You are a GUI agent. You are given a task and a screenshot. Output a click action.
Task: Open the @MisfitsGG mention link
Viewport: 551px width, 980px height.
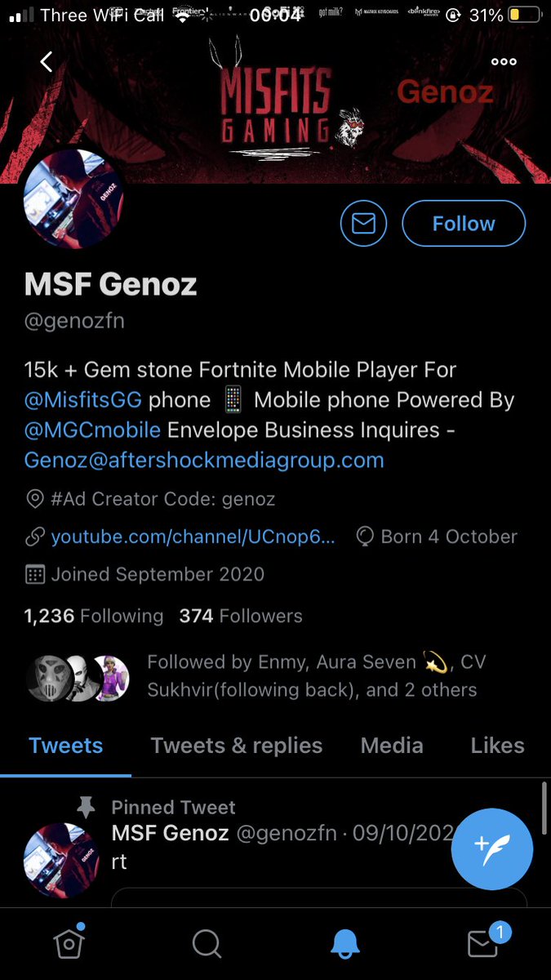click(x=82, y=400)
